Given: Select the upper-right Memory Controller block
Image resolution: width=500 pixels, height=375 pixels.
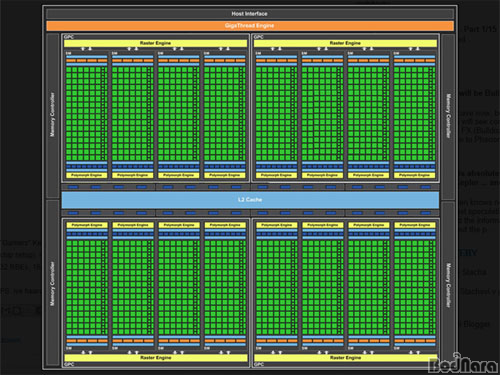Looking at the screenshot, I should [448, 115].
